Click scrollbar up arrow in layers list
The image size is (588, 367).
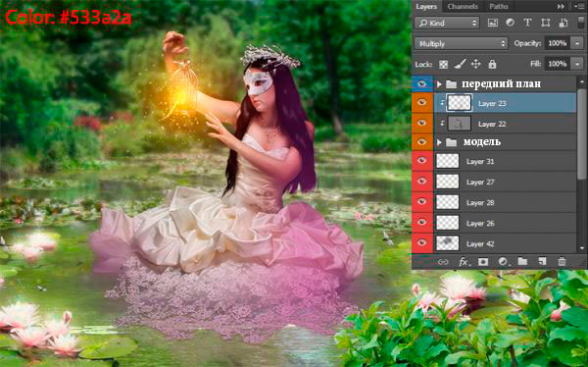coord(581,80)
